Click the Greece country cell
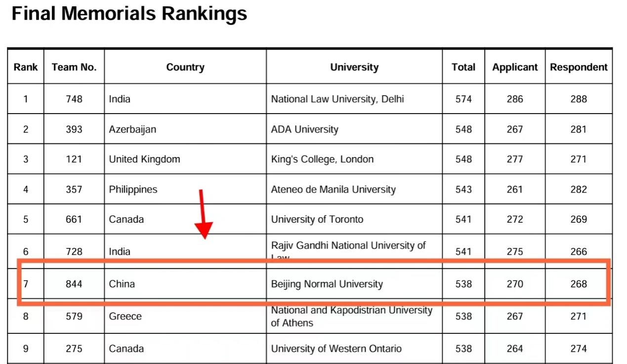 pyautogui.click(x=125, y=316)
